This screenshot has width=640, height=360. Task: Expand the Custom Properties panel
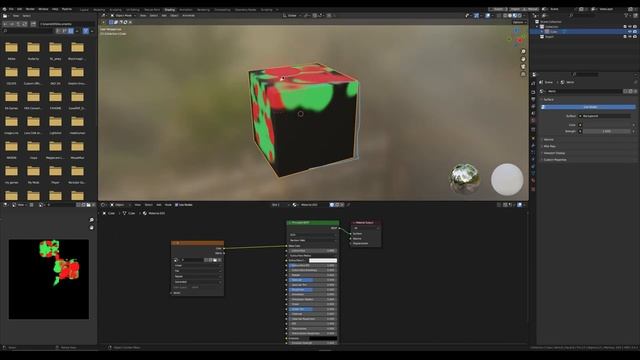[x=554, y=160]
